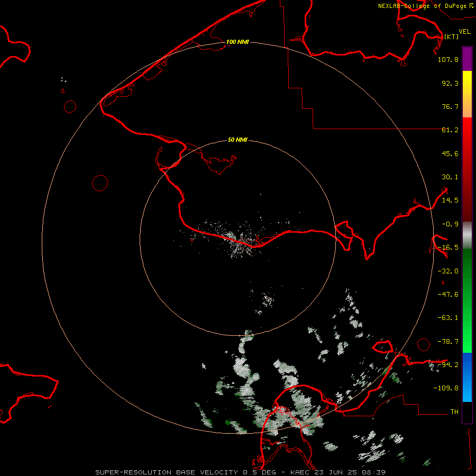The height and width of the screenshot is (476, 476).
Task: Select the -47.6 scale value
Action: (448, 295)
